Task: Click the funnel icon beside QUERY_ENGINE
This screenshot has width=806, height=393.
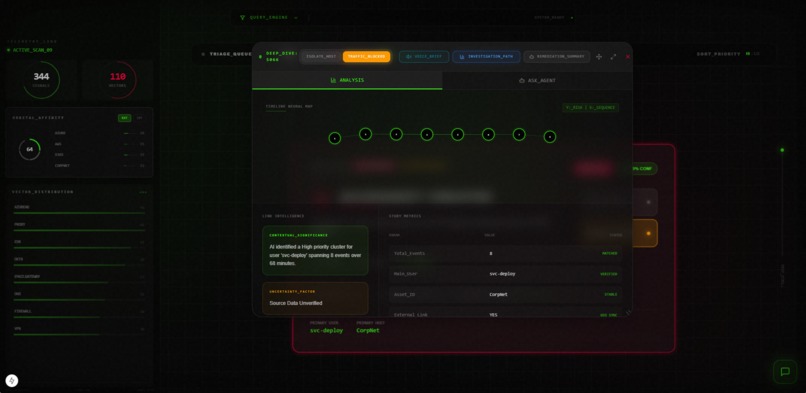Action: 243,17
